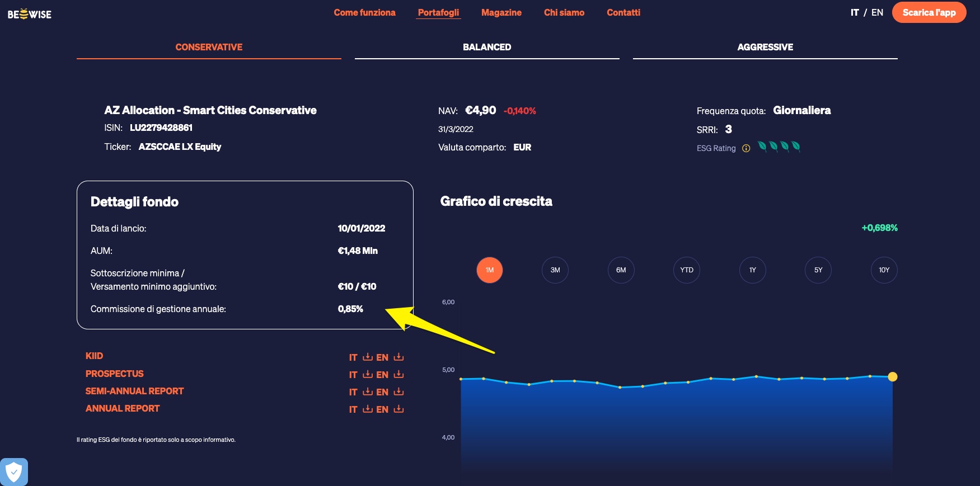Click the AUM value €1,48 Mln
980x486 pixels.
tap(358, 251)
